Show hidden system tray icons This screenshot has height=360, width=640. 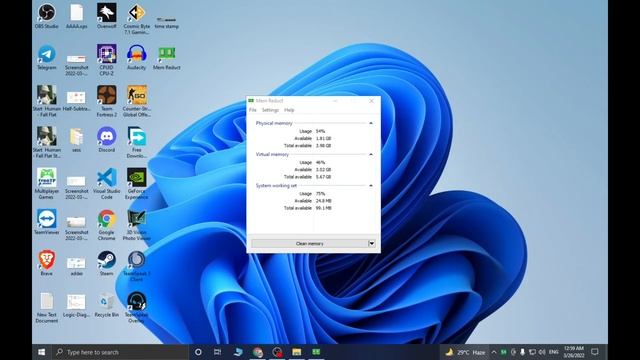click(x=494, y=352)
